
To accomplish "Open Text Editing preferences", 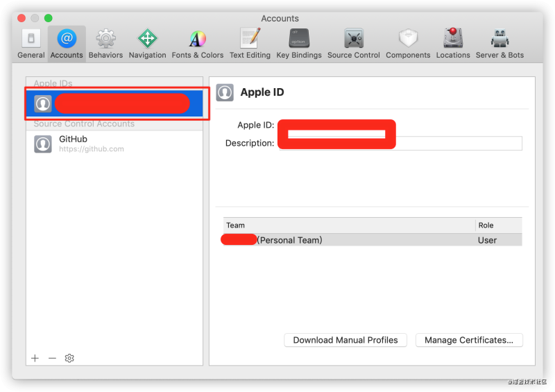I will click(x=250, y=44).
